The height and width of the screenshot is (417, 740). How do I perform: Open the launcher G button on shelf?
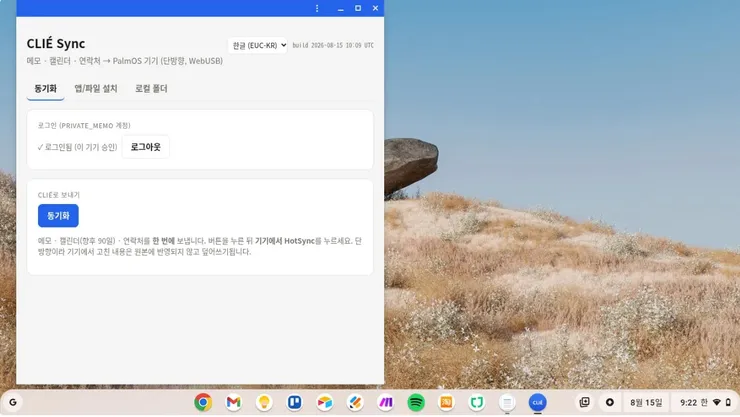pos(13,402)
